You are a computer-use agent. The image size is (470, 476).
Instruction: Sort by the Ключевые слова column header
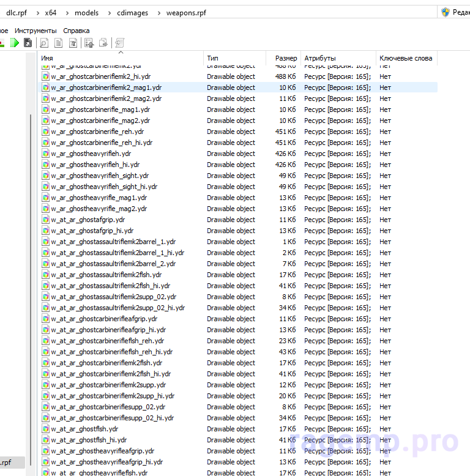click(x=406, y=58)
